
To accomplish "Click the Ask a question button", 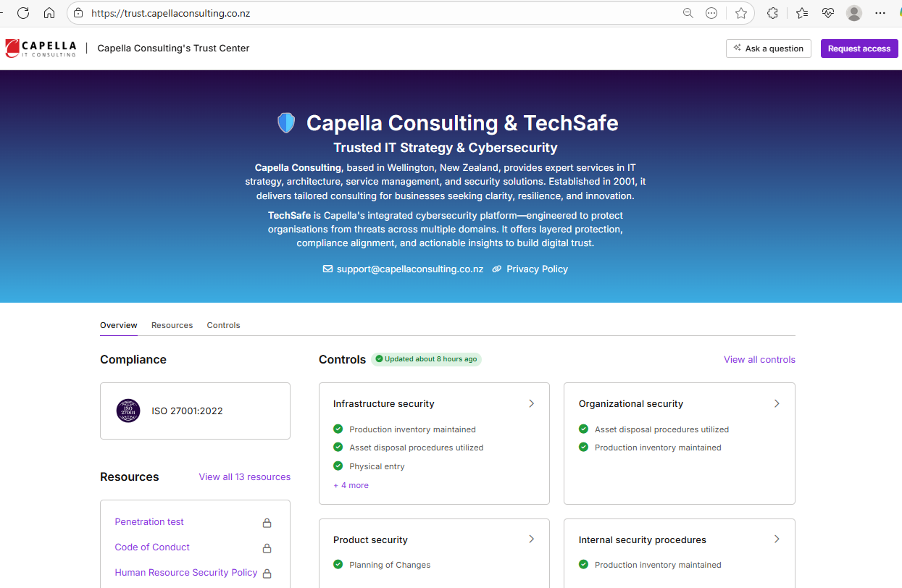I will [x=768, y=49].
